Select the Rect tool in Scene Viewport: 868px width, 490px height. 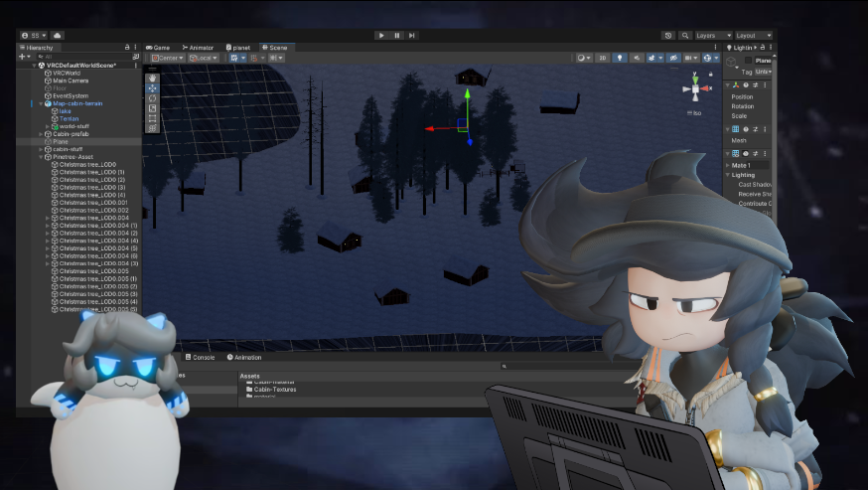(x=152, y=118)
